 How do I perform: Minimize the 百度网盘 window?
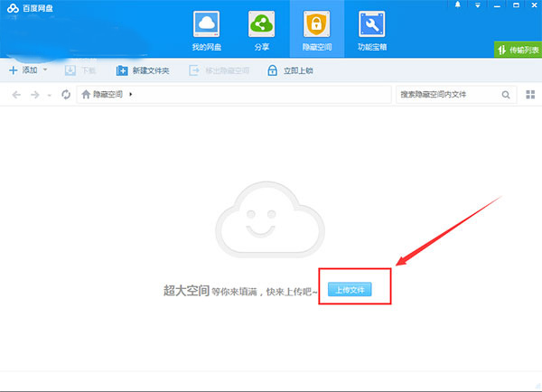click(x=497, y=6)
